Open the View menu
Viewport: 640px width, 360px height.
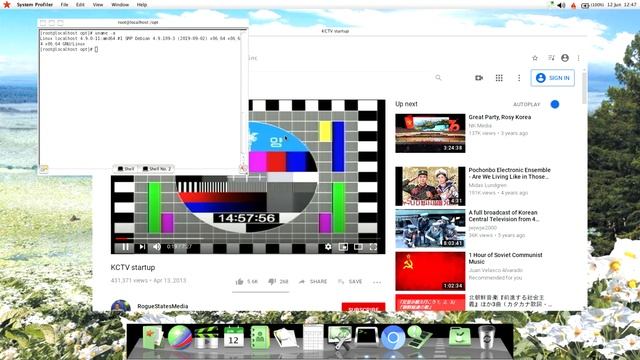point(98,4)
